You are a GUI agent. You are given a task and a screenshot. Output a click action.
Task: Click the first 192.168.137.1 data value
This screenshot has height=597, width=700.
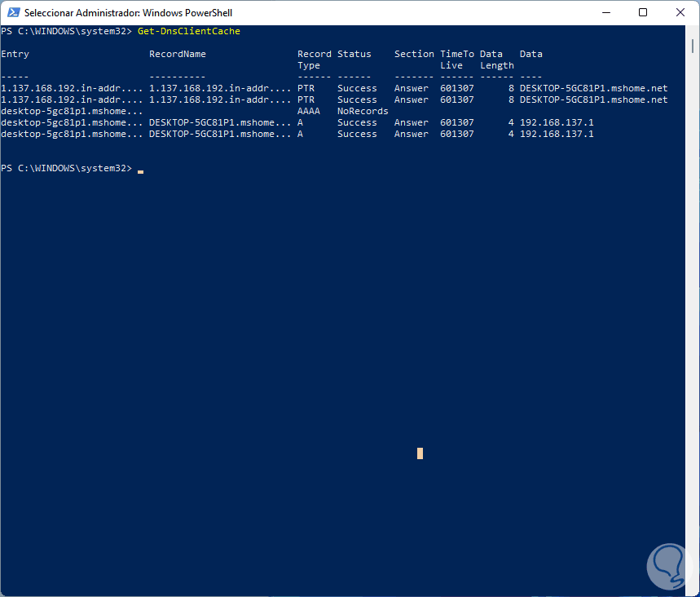(557, 122)
